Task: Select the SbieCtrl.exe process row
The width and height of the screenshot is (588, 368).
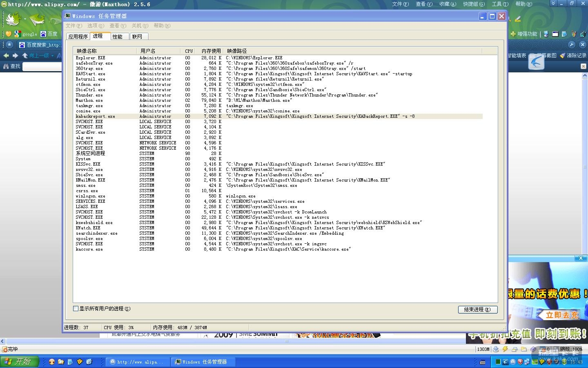Action: pos(278,90)
